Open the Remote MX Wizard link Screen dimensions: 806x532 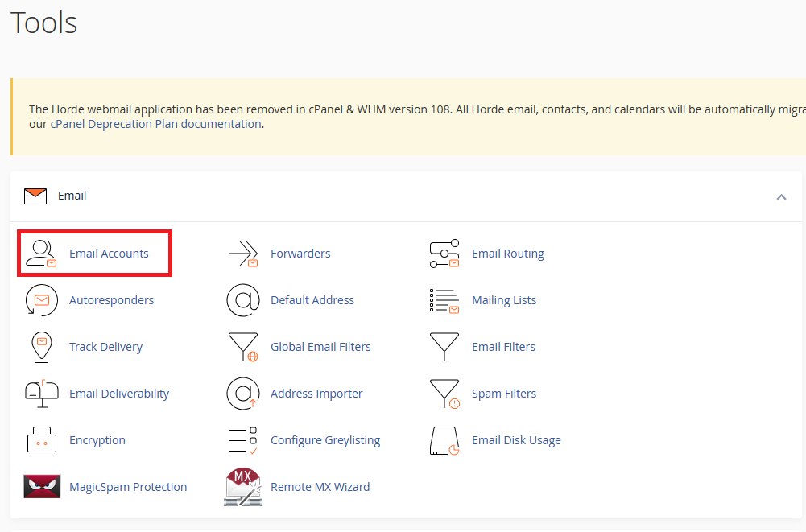point(320,487)
